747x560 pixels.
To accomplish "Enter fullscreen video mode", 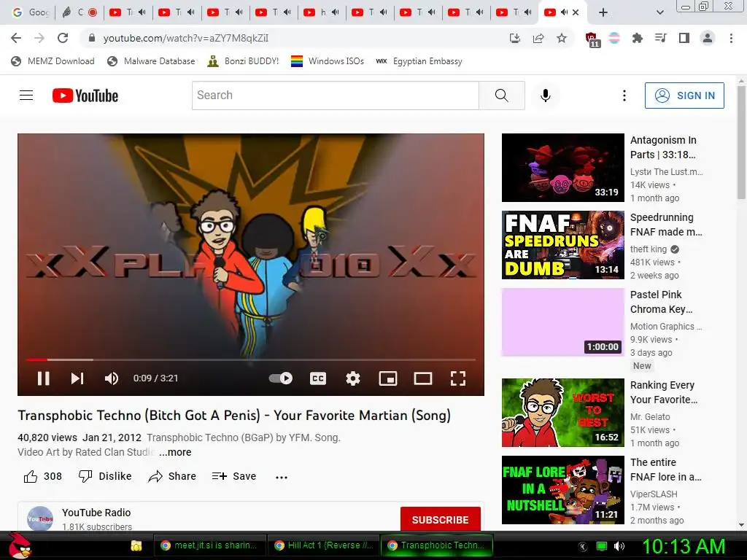I will (458, 378).
